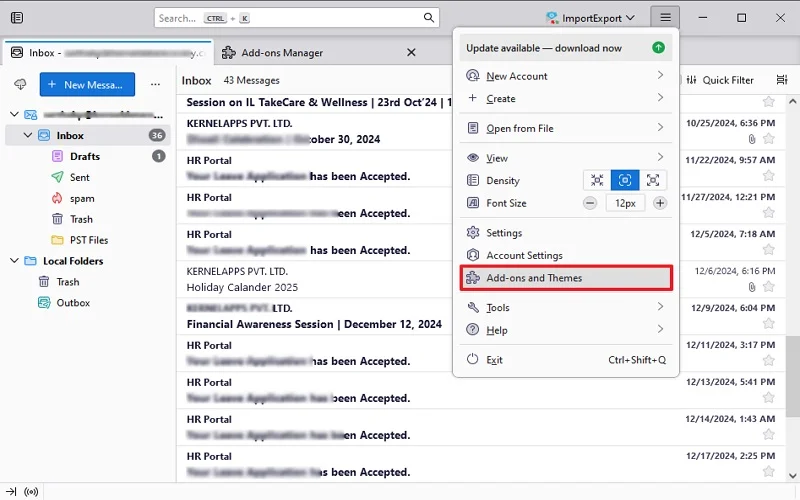Expand the Tools submenu

(x=566, y=307)
